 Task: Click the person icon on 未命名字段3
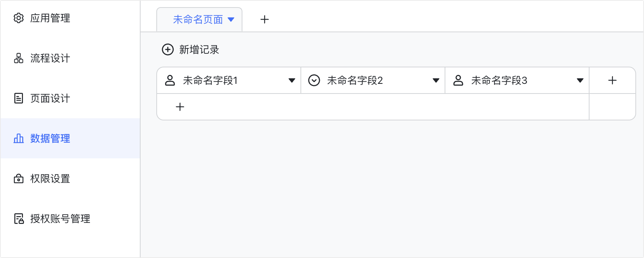pos(458,80)
